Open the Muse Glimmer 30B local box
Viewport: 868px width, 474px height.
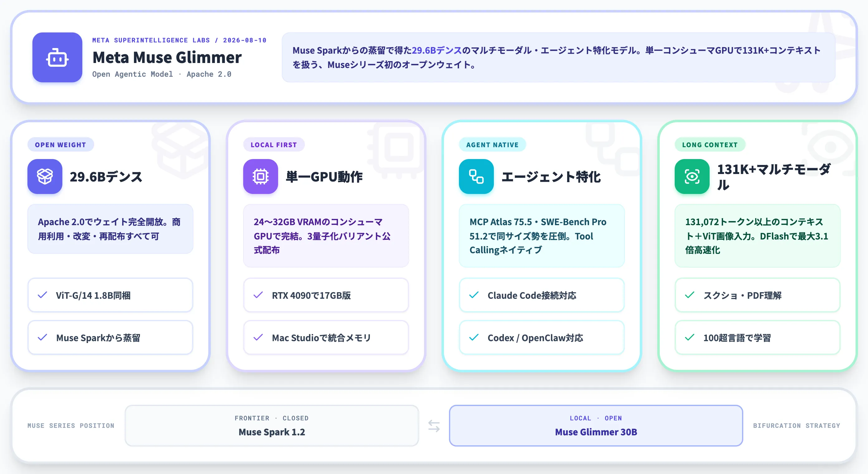(x=596, y=426)
